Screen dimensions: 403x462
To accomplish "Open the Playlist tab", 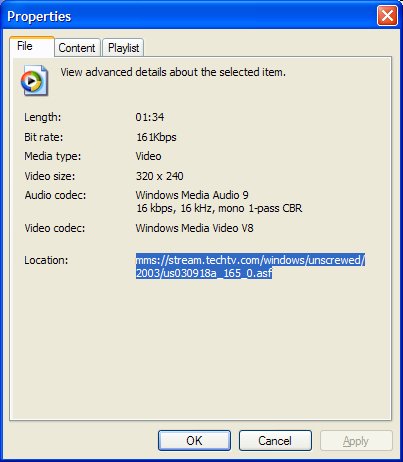I will [123, 48].
